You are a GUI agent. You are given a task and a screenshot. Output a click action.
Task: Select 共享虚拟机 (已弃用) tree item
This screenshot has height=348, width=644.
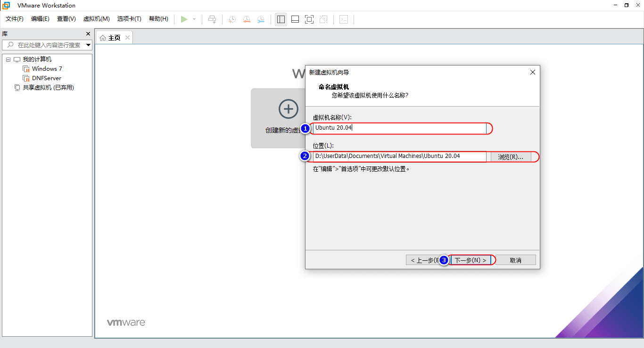[49, 88]
